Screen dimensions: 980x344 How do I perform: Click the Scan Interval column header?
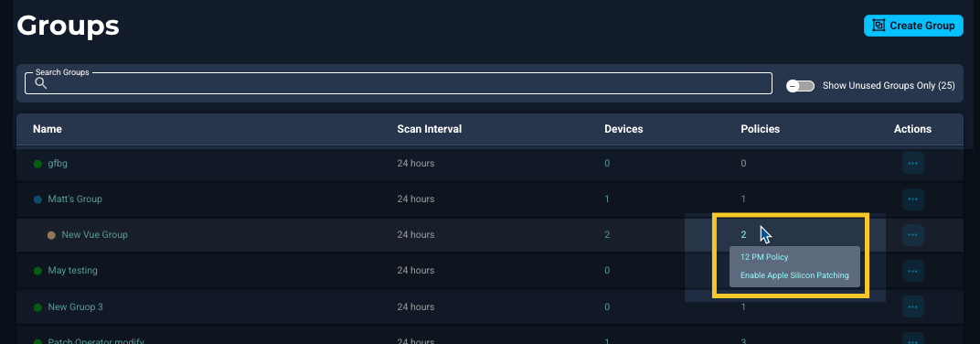(x=430, y=129)
